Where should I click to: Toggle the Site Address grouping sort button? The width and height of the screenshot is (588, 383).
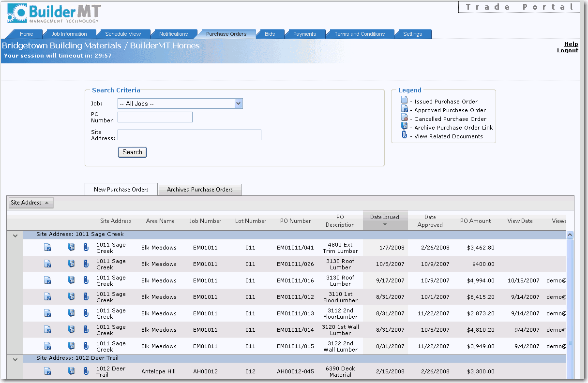pos(31,203)
